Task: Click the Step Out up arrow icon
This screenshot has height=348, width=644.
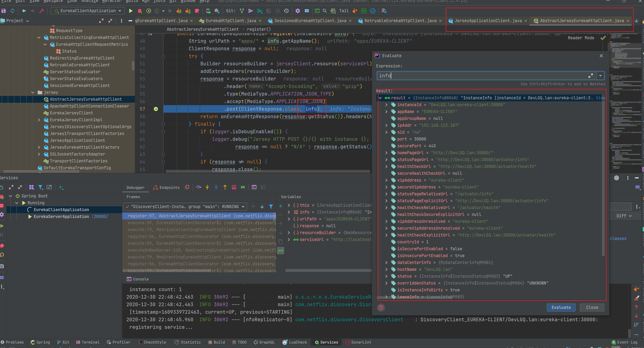Action: [x=225, y=187]
